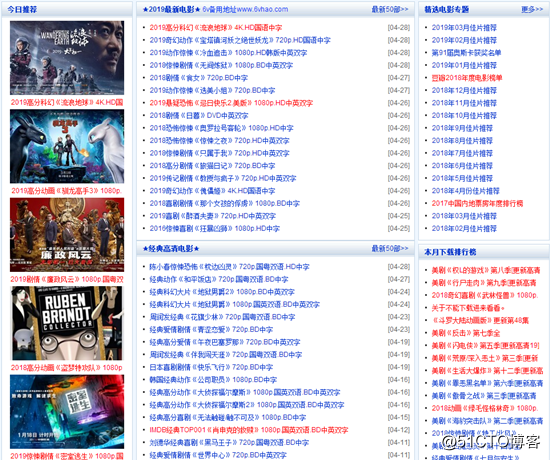Open 2018年4月份佳片推荐 link

(x=465, y=191)
